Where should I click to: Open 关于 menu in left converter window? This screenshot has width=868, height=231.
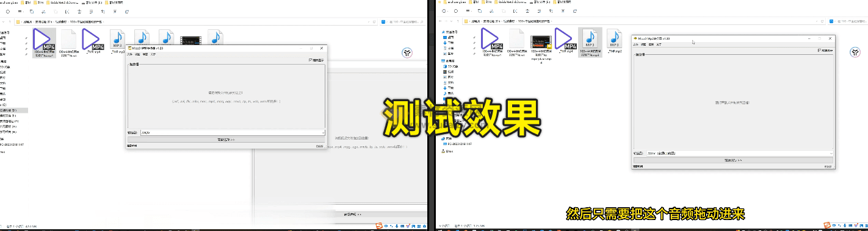point(153,54)
